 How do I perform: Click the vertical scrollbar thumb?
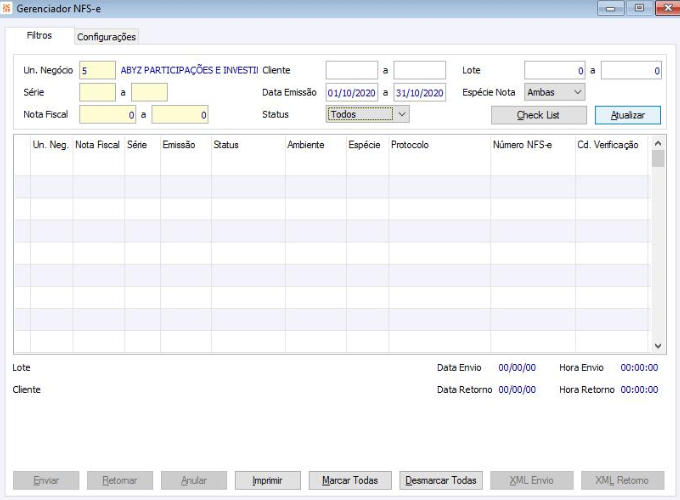(658, 158)
